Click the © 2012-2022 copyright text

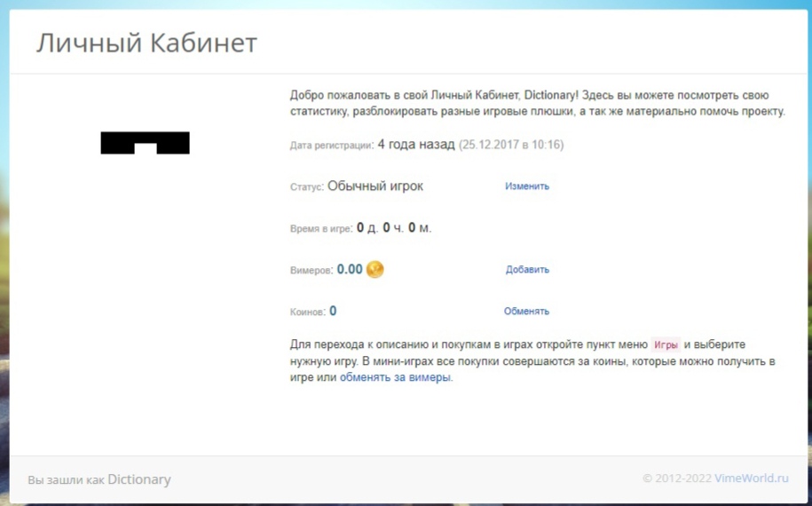pyautogui.click(x=677, y=478)
